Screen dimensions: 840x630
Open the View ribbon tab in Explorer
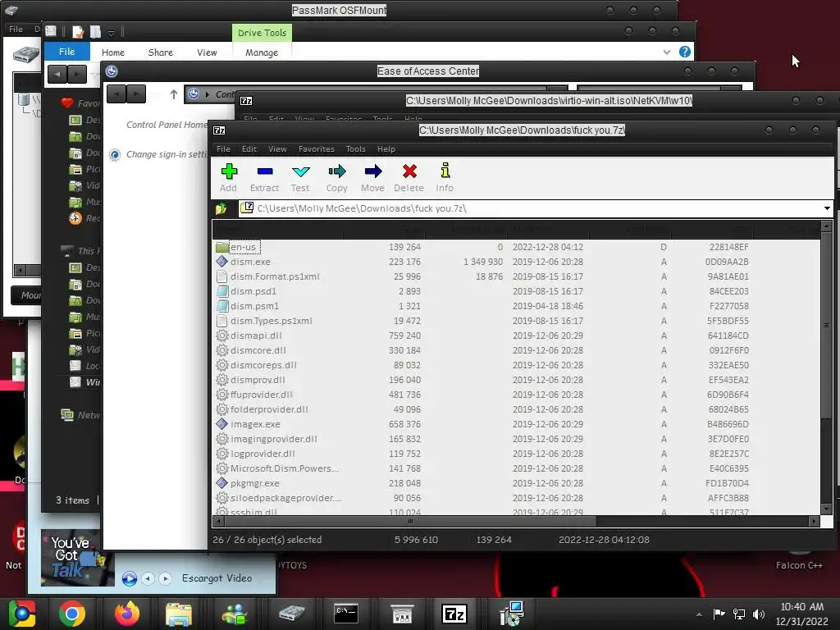pos(207,52)
